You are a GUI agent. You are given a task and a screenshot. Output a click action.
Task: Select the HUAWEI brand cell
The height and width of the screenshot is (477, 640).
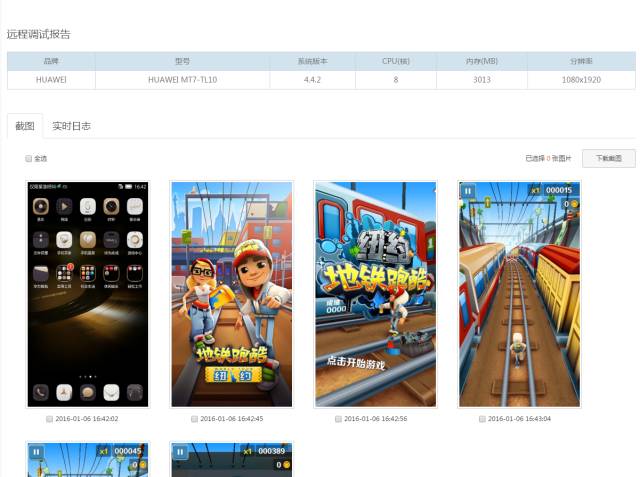pyautogui.click(x=51, y=80)
